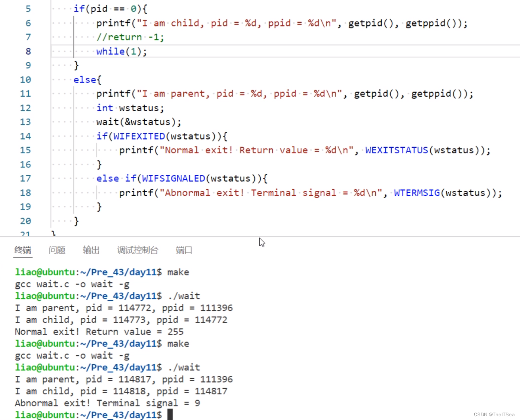Click the else{ keyword on line 10
The image size is (520, 420).
[x=87, y=80]
